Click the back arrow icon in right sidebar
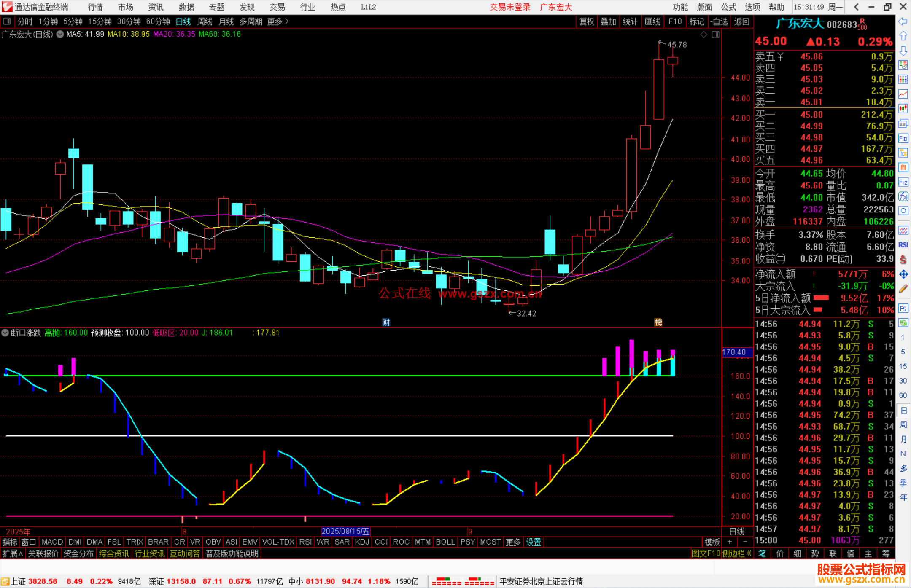Viewport: 911px width, 588px height. (x=903, y=21)
